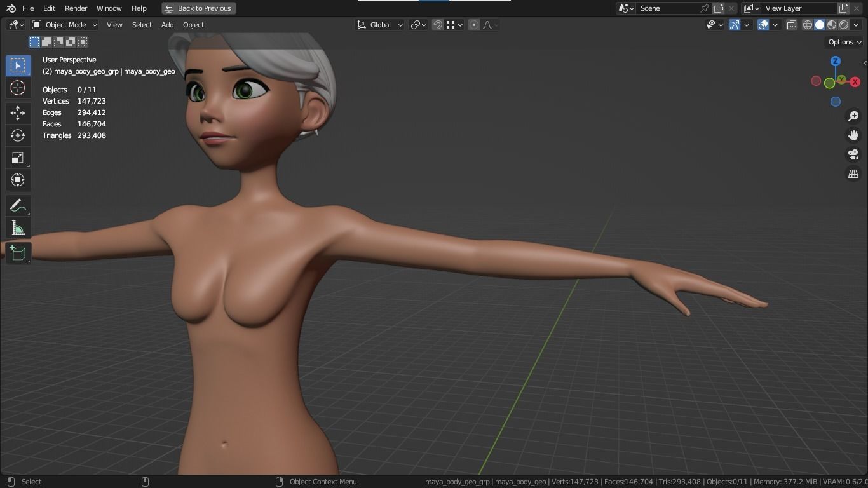Open the viewport Object menu

(193, 25)
